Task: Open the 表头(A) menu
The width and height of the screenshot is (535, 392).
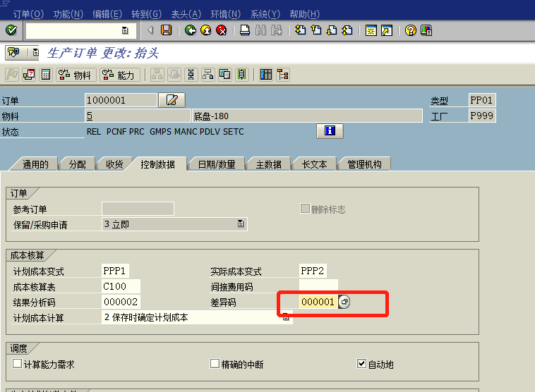Action: pos(186,14)
